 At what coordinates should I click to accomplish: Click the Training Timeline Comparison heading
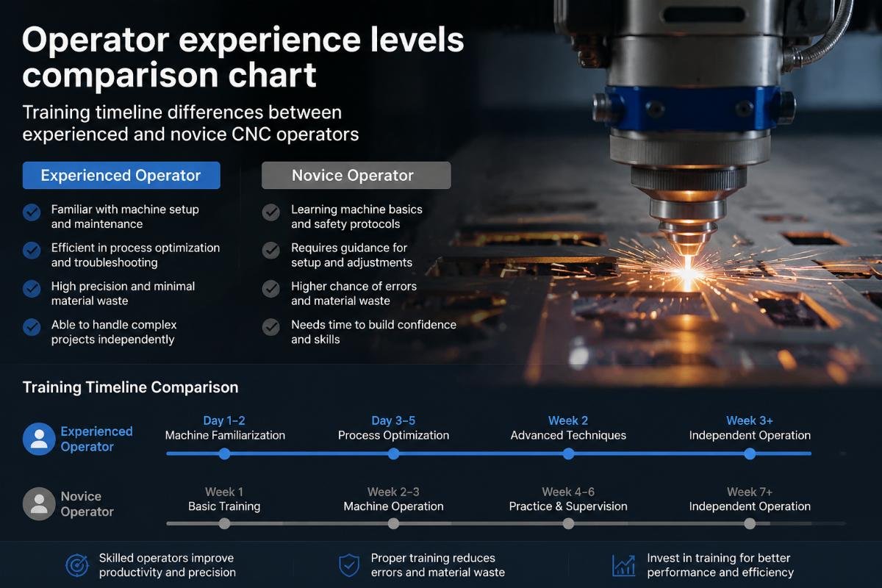pyautogui.click(x=131, y=387)
